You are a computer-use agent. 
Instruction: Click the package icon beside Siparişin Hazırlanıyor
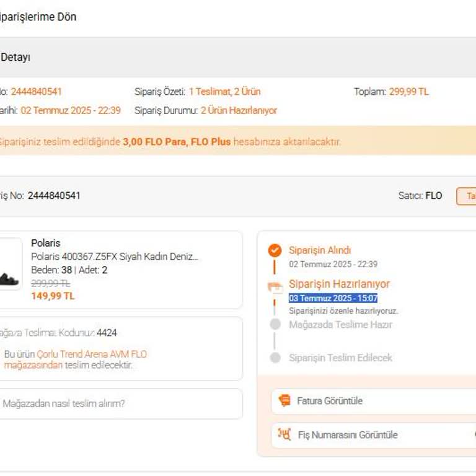pyautogui.click(x=275, y=287)
